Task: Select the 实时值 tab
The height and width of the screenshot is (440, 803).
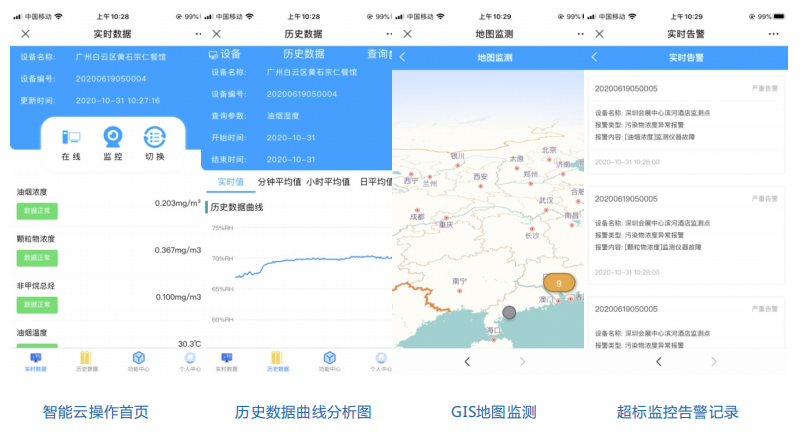Action: [x=230, y=182]
